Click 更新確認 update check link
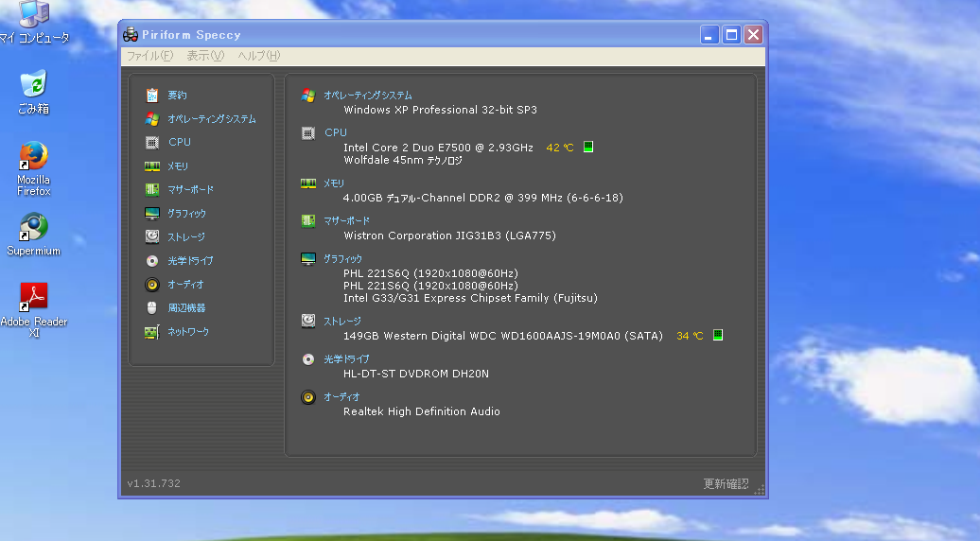 click(726, 483)
